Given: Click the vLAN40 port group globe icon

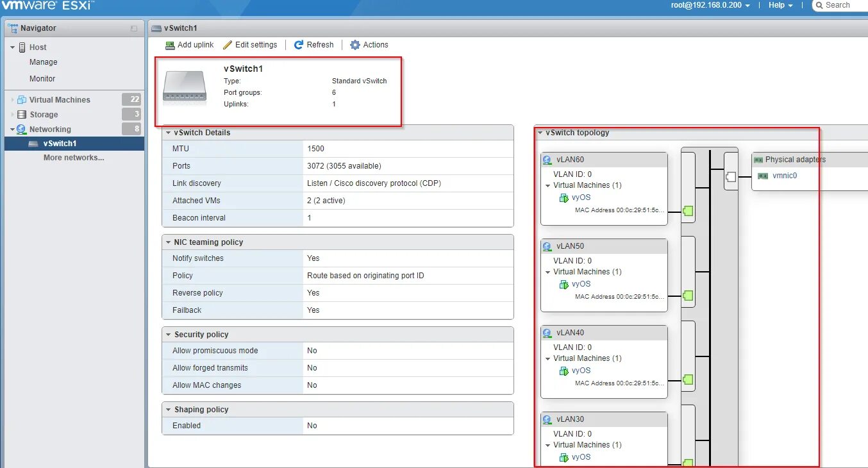Looking at the screenshot, I should coord(547,333).
